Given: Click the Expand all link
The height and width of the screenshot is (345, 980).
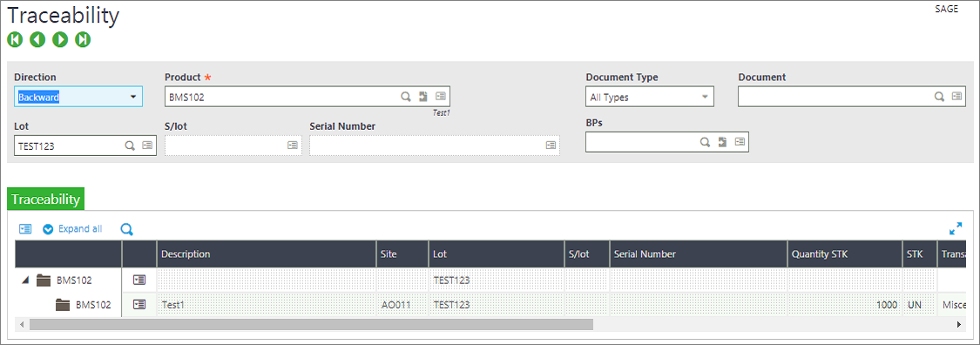Looking at the screenshot, I should click(80, 229).
